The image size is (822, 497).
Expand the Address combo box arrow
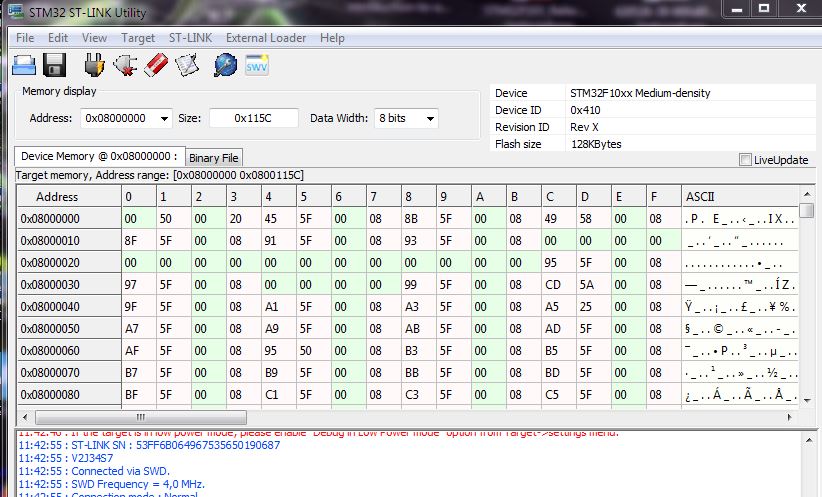[164, 118]
